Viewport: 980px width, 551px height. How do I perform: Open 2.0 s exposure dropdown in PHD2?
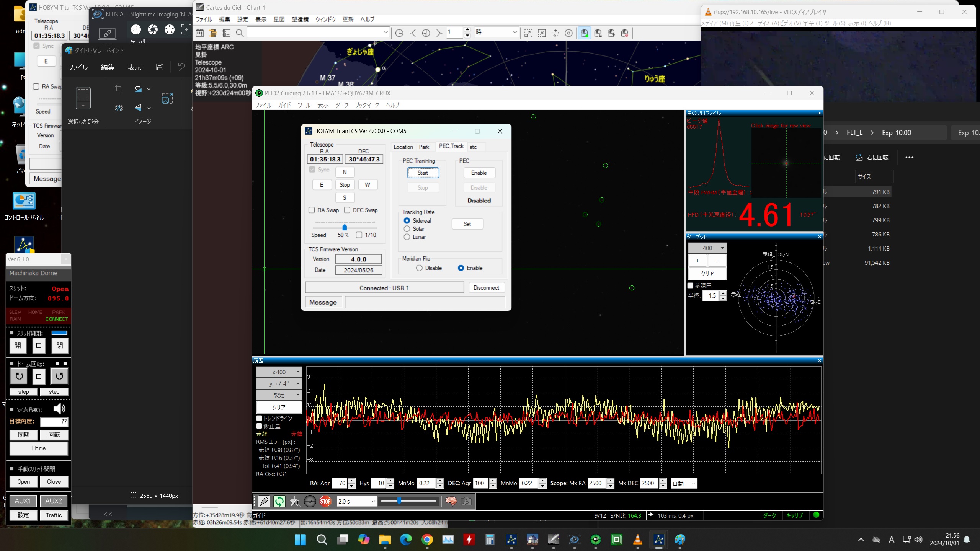coord(357,501)
